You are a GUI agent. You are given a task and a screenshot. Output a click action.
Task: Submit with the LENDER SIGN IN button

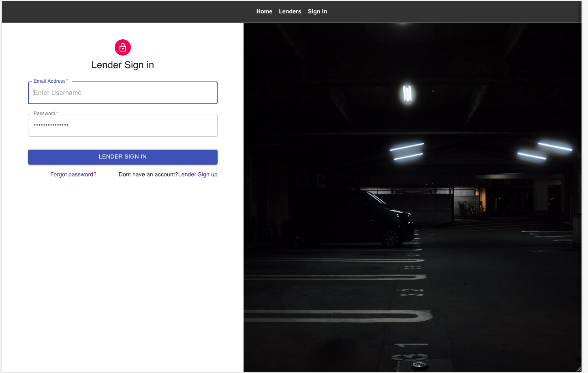[123, 157]
